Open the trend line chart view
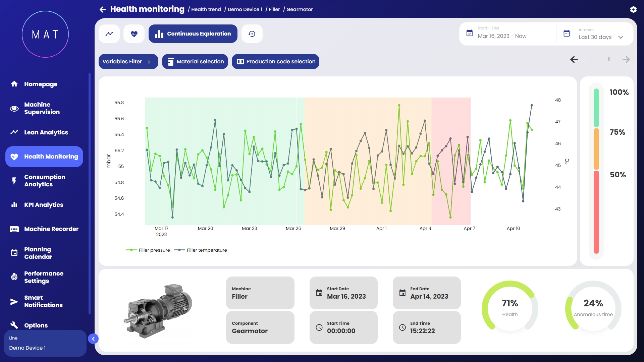 click(109, 34)
